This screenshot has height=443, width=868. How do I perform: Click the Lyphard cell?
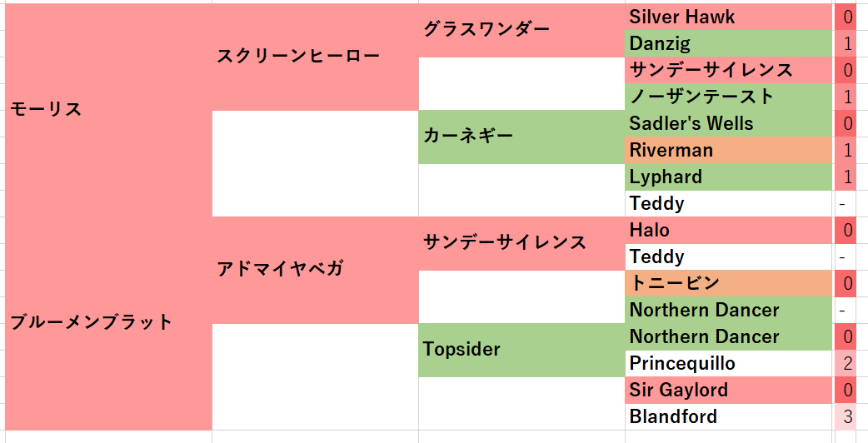click(729, 177)
